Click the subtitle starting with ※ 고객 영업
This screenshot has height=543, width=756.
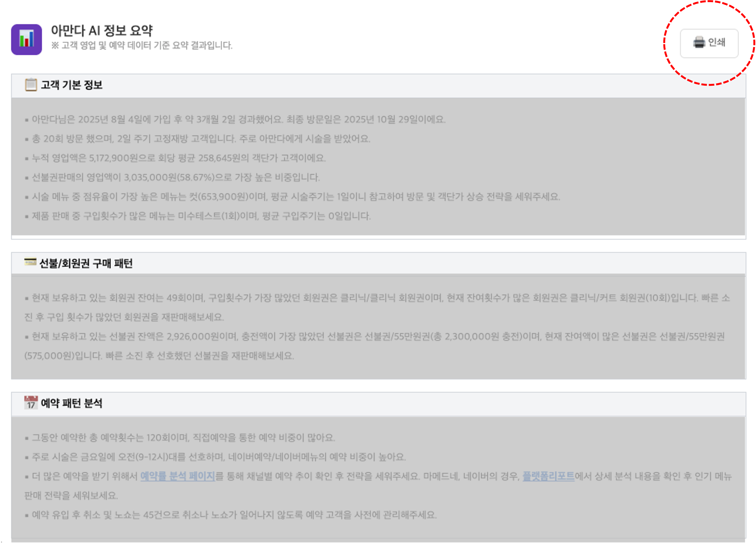[142, 45]
